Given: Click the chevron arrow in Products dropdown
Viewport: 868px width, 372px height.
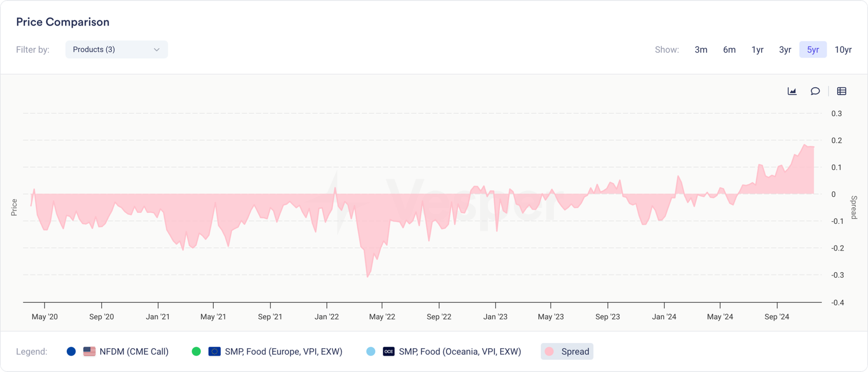Looking at the screenshot, I should (157, 49).
